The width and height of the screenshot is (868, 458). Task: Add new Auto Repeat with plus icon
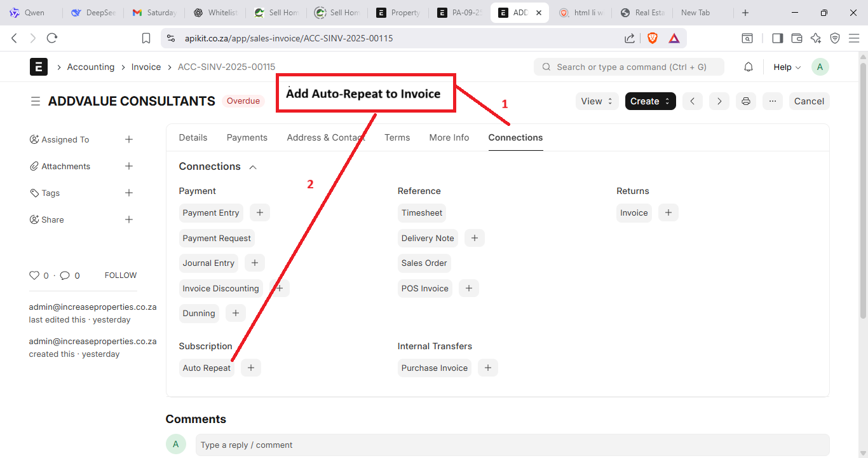pyautogui.click(x=251, y=368)
